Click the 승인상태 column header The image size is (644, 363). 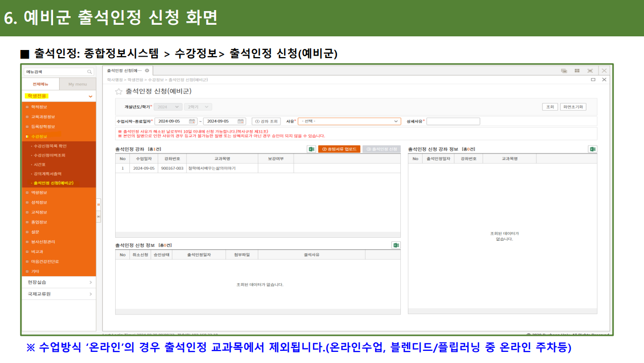[x=161, y=255]
